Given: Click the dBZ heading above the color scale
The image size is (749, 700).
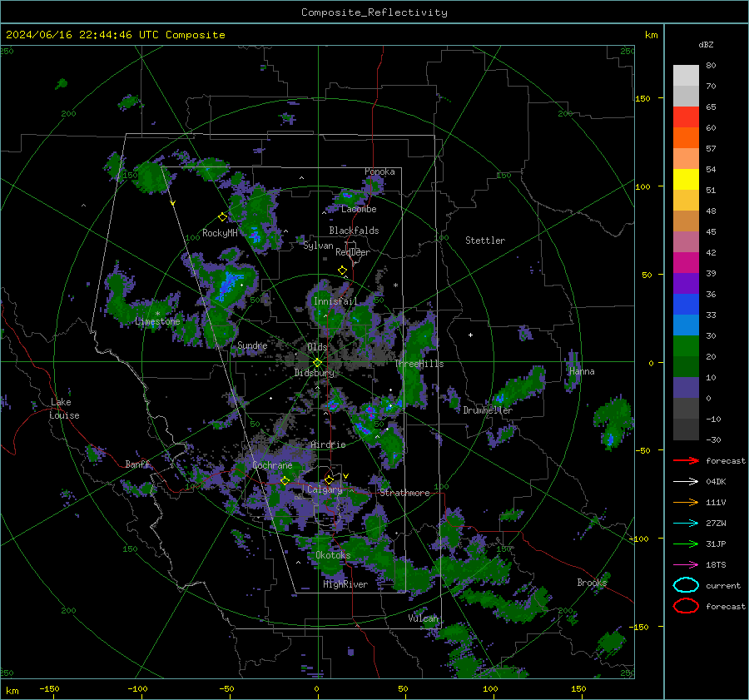Looking at the screenshot, I should [706, 44].
